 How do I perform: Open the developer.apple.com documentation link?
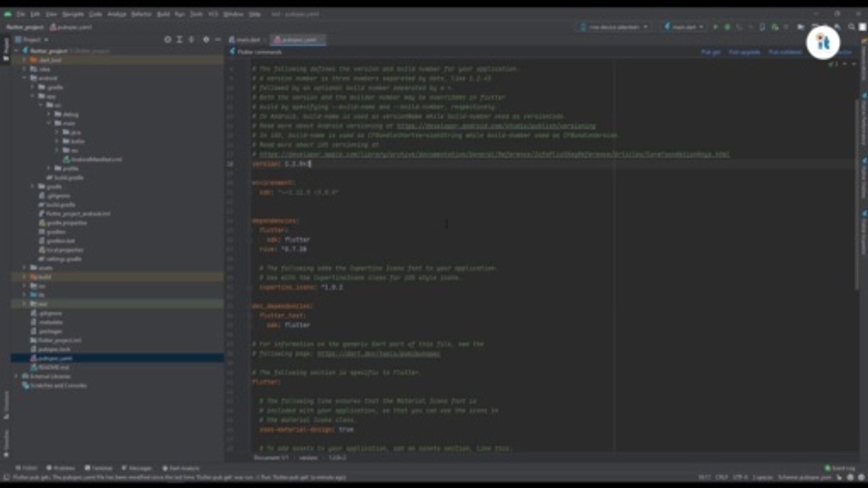(494, 154)
